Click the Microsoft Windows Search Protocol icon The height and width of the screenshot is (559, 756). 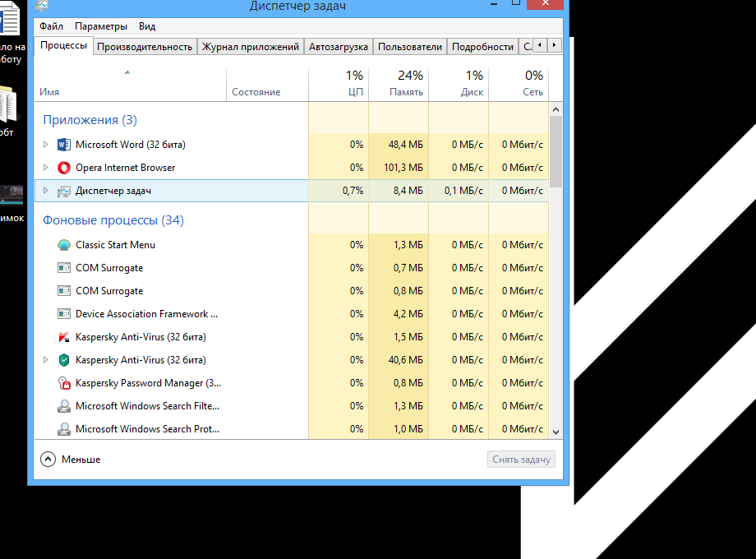pyautogui.click(x=63, y=429)
